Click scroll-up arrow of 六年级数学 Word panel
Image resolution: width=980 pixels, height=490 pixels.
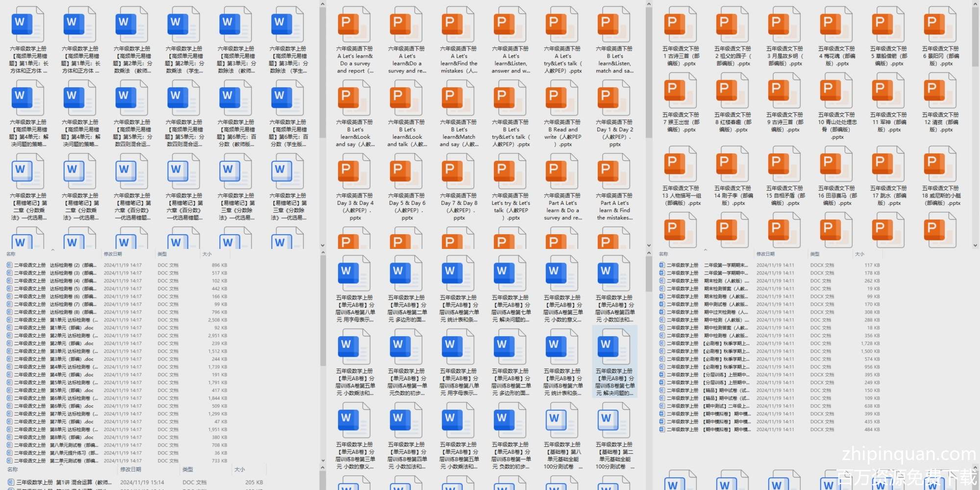pos(322,4)
